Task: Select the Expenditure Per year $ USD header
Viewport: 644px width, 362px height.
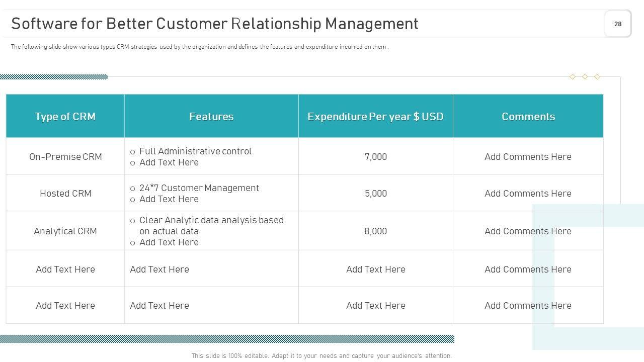Action: point(375,117)
